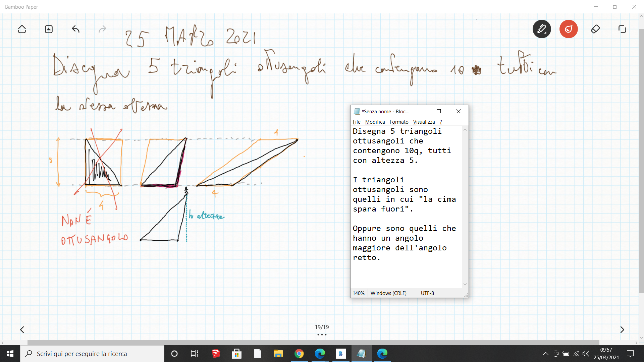Open the Visualizza menu in Notepad
644x362 pixels.
(424, 122)
